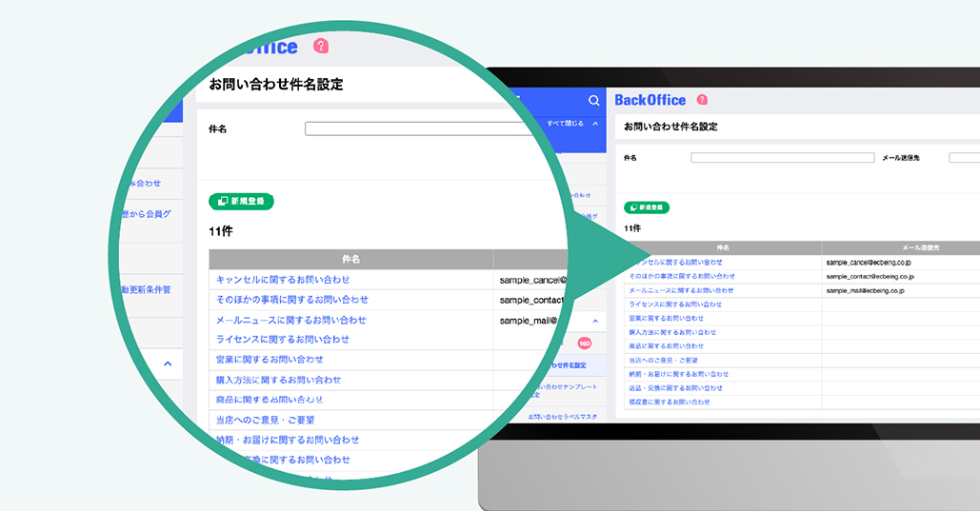Open 営業に関するお問い合わせ link in the magnified circle
The image size is (980, 511).
tap(270, 360)
